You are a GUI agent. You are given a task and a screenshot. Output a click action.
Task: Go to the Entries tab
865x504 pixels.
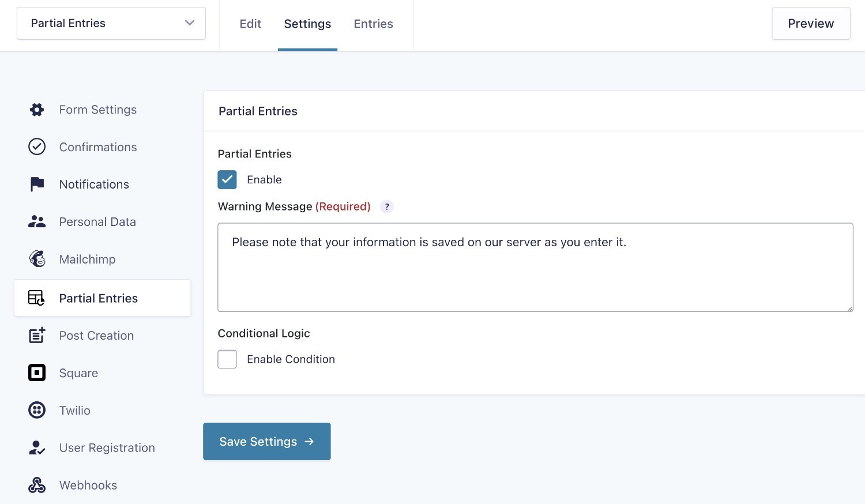(373, 24)
